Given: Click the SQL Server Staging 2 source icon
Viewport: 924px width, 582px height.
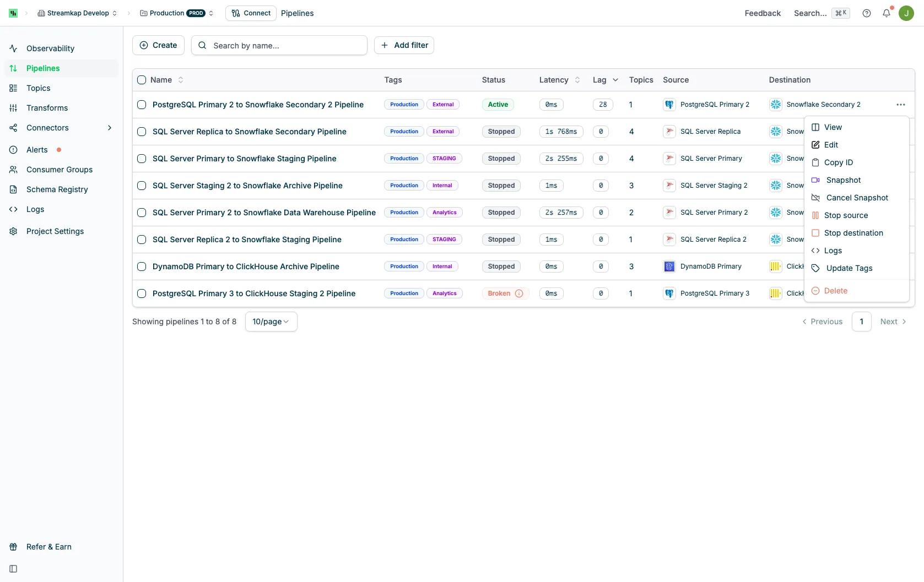Looking at the screenshot, I should [669, 186].
